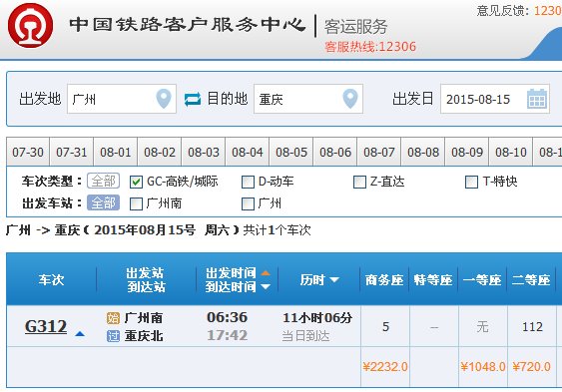Sort by 历时 duration arrow

334,279
